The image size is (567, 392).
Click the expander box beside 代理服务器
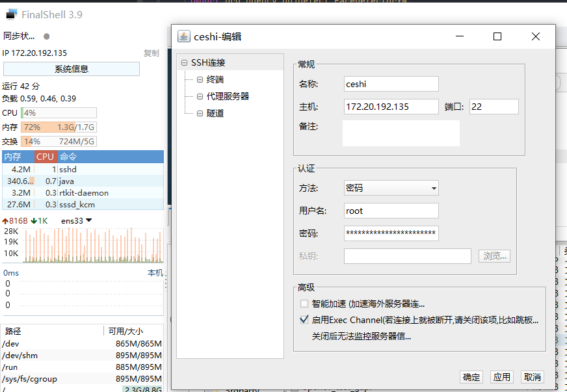click(200, 96)
